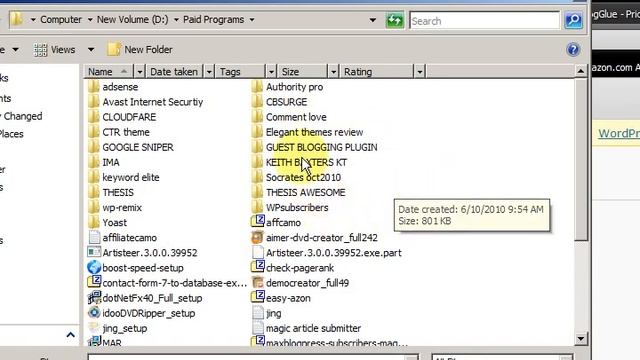Select boost-speed-setup installer icon

point(94,268)
